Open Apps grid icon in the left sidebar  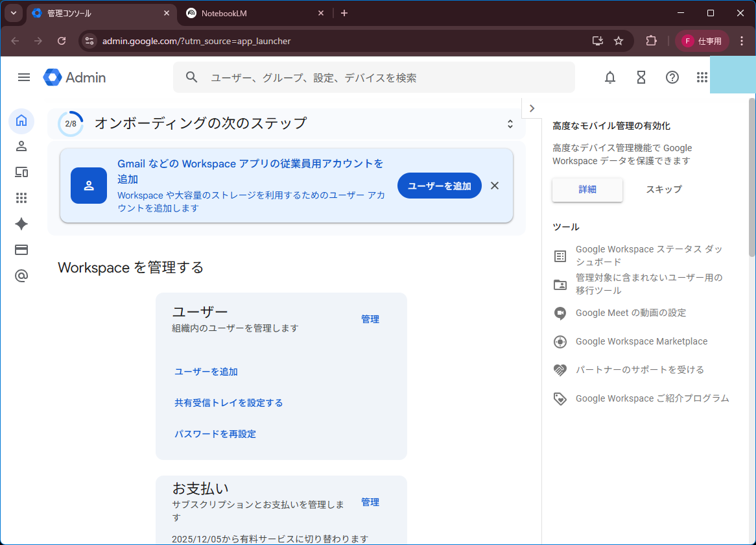(x=21, y=198)
